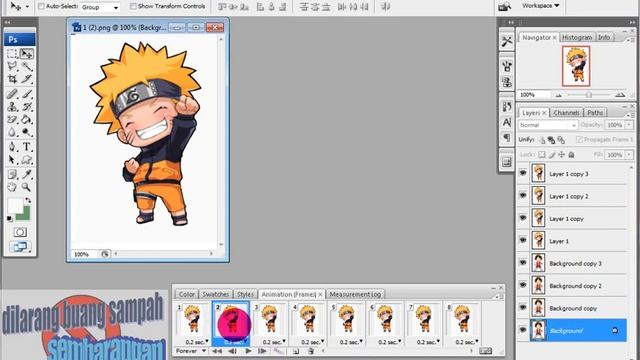This screenshot has height=360, width=640.
Task: Go to Adobe Bridge icon
Action: tap(504, 6)
